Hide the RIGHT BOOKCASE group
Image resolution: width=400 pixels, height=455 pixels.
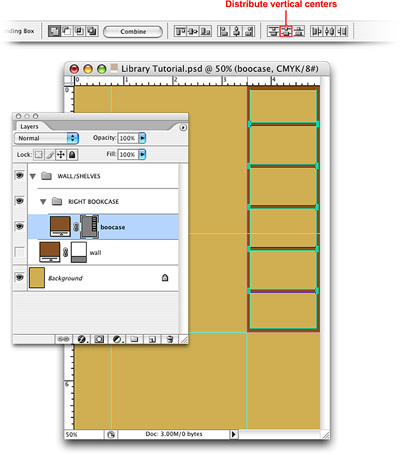[x=20, y=201]
